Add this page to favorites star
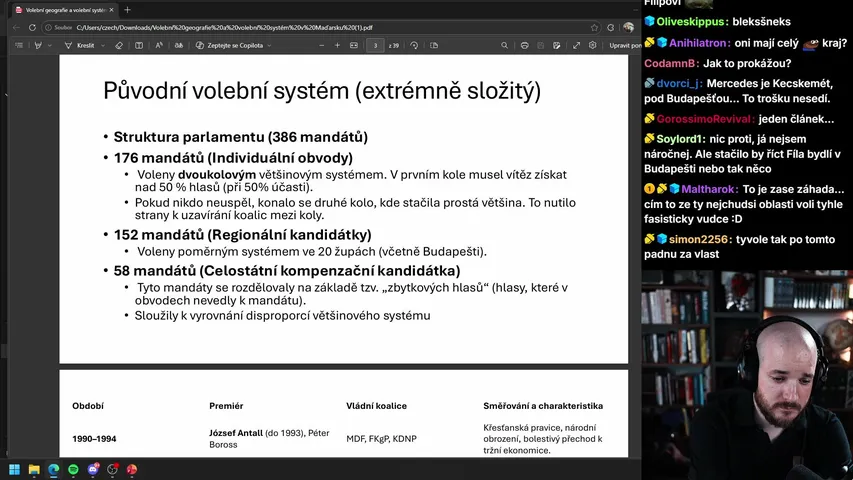 pos(594,27)
